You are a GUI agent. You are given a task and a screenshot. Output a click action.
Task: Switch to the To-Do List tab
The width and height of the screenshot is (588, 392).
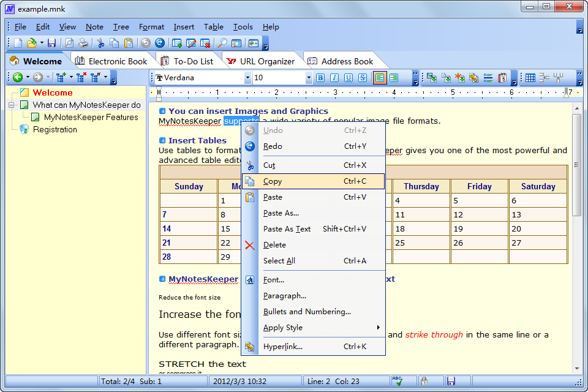point(193,61)
